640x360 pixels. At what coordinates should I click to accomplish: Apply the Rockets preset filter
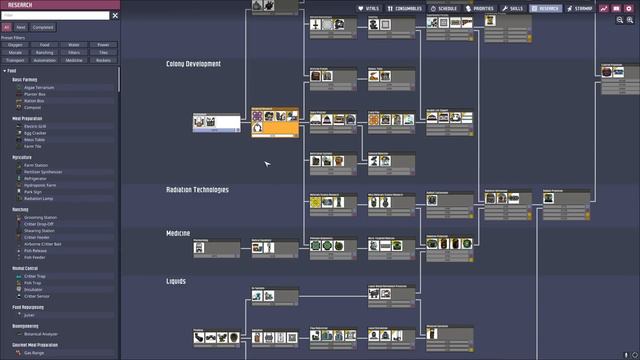click(103, 60)
